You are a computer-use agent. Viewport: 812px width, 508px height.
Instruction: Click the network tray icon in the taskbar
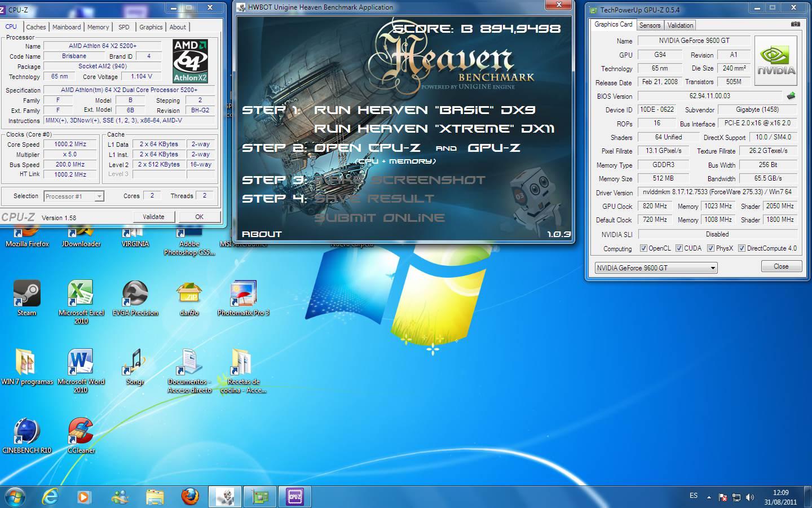(x=736, y=497)
